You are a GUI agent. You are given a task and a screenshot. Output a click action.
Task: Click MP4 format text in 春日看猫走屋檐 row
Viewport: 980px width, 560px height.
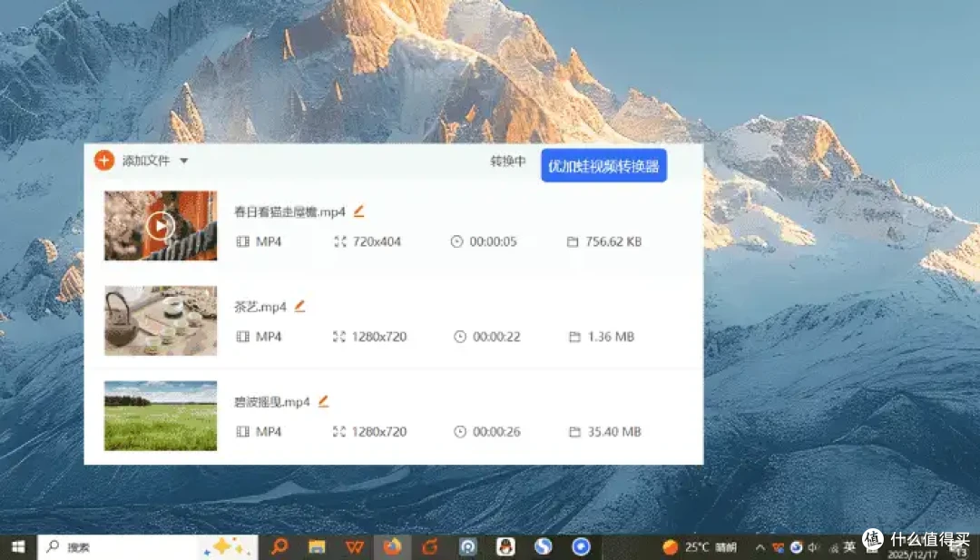tap(269, 241)
